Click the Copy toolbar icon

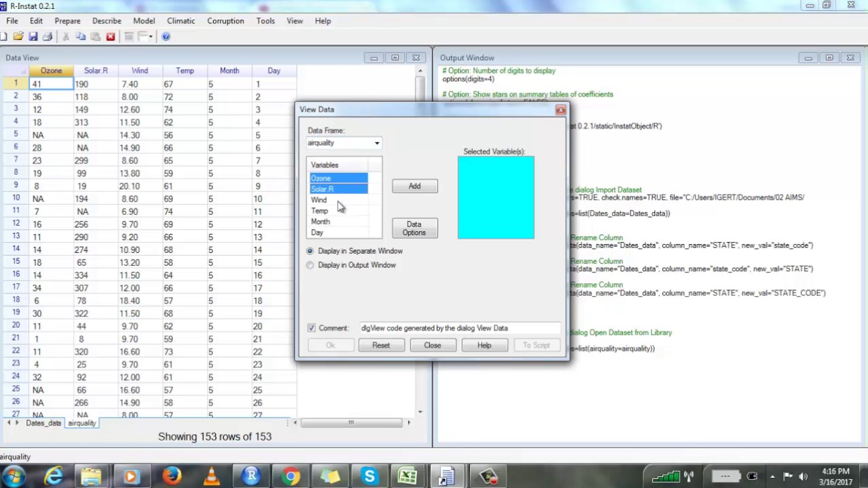(81, 37)
